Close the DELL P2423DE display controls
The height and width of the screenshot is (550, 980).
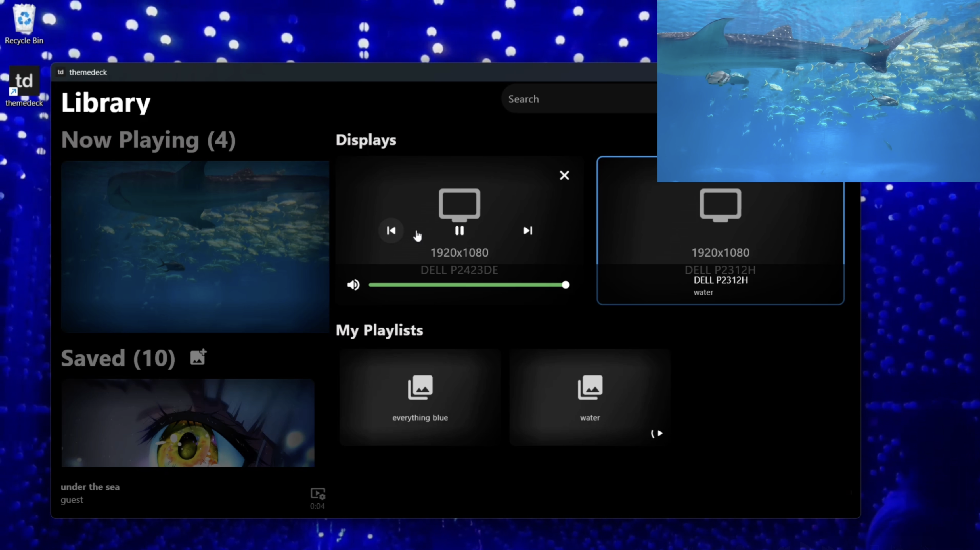pos(564,175)
